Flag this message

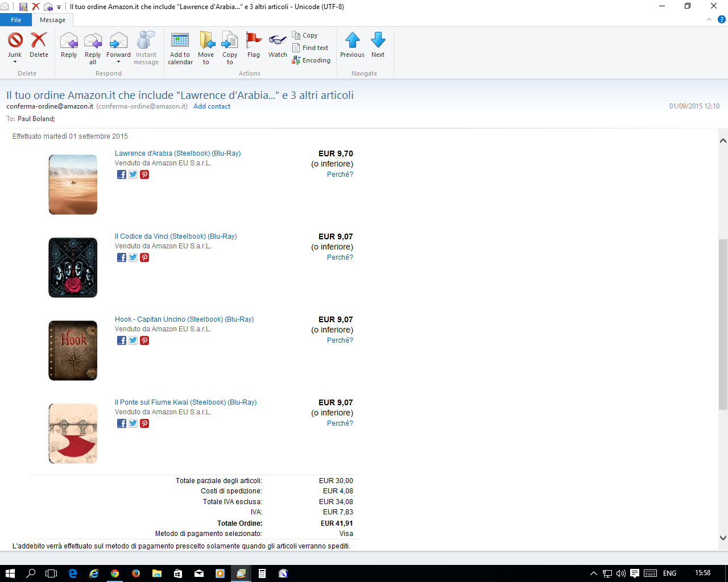tap(254, 44)
